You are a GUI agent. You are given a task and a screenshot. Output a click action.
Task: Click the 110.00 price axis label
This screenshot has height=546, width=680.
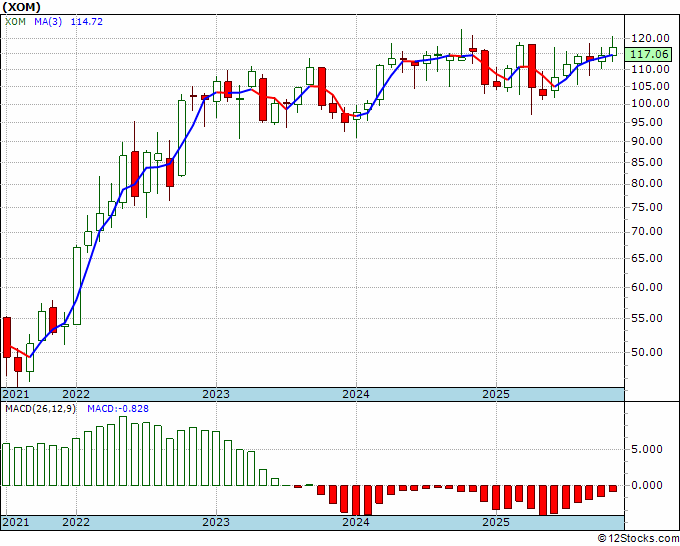[x=650, y=69]
